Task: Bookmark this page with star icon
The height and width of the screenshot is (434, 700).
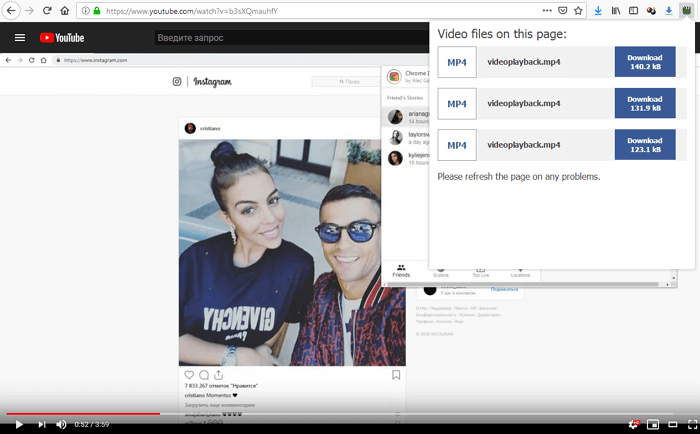Action: (x=578, y=11)
